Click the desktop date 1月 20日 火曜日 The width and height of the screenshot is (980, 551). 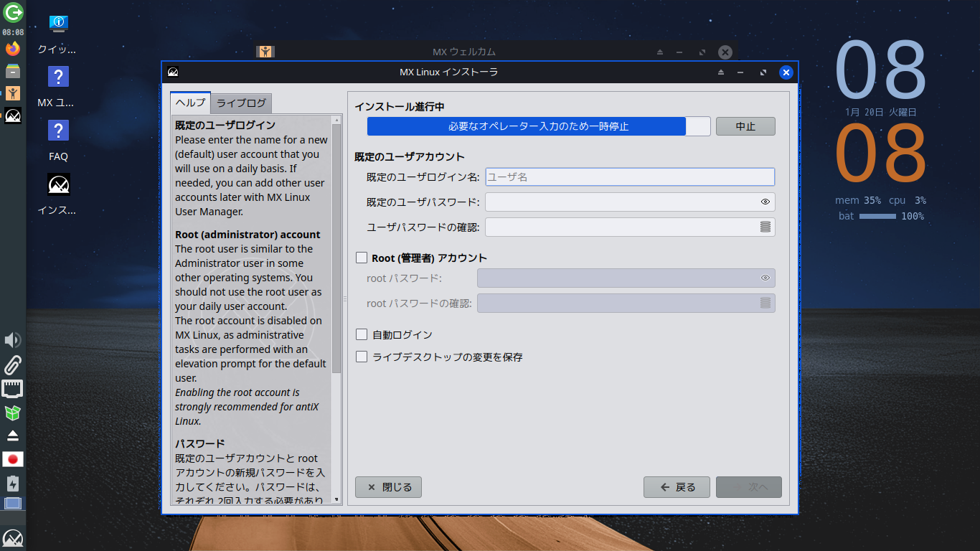pyautogui.click(x=880, y=112)
